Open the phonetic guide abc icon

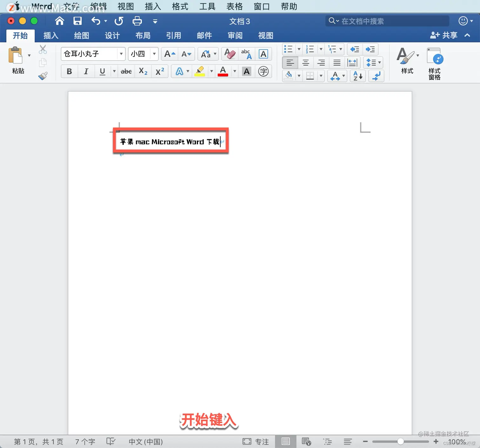247,54
